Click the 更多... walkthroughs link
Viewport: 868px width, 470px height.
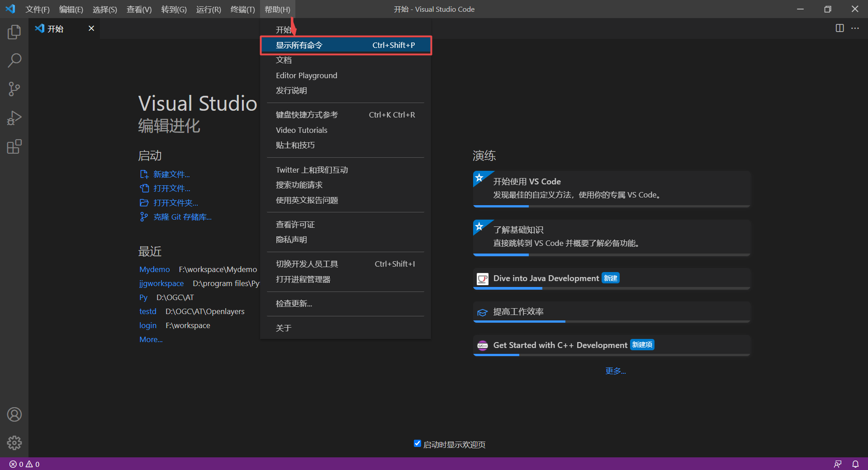click(616, 371)
